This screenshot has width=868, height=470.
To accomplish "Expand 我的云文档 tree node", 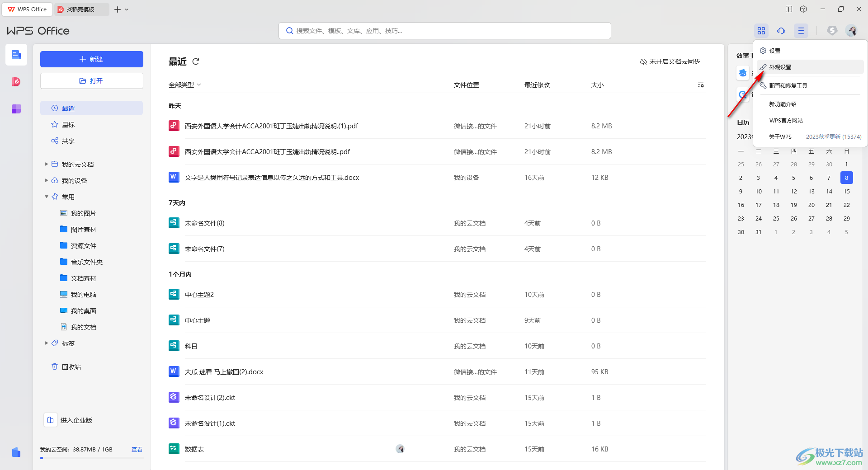I will 47,164.
